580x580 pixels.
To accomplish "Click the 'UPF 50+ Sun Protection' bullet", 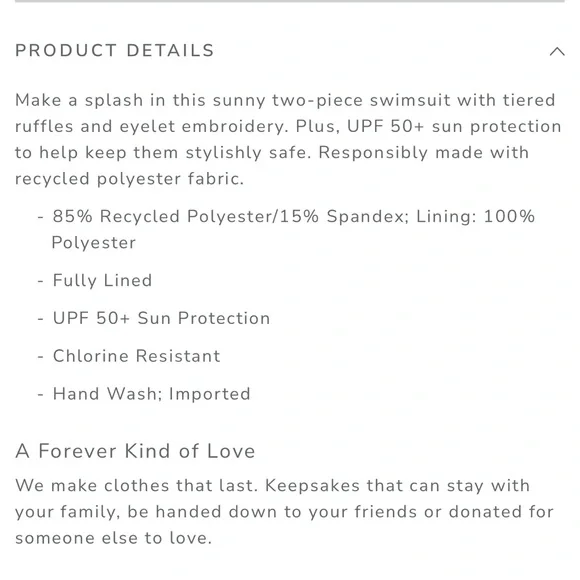I will tap(162, 318).
